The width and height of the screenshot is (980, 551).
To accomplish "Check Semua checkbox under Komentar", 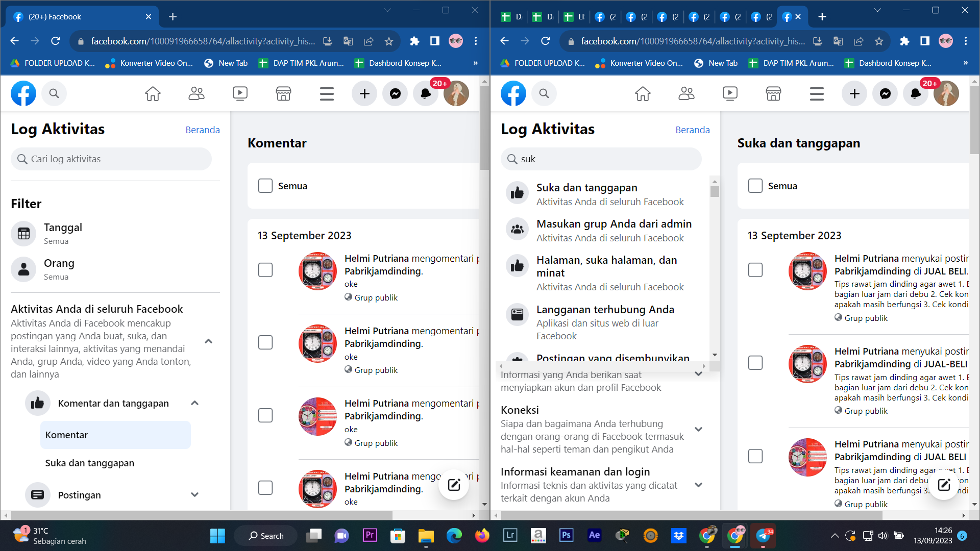I will [265, 186].
